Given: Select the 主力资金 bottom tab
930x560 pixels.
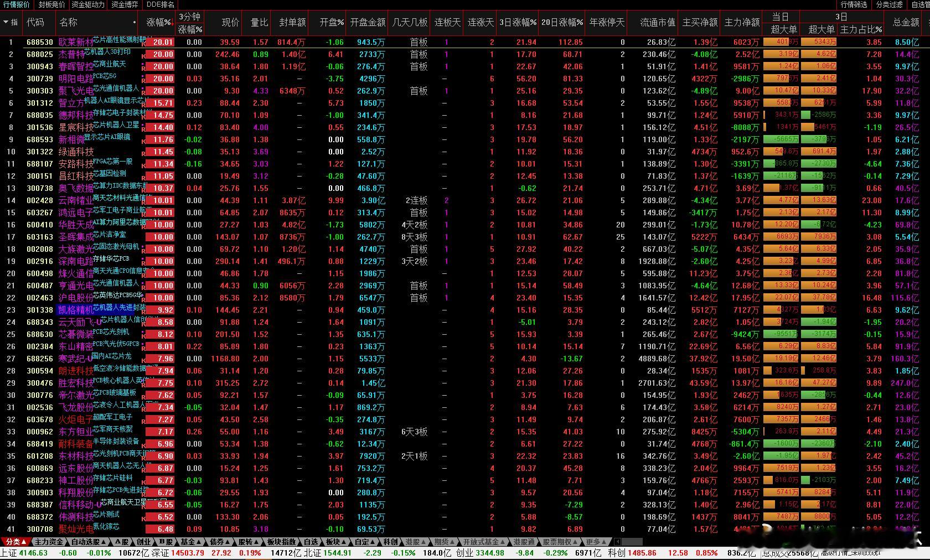Looking at the screenshot, I should point(49,542).
